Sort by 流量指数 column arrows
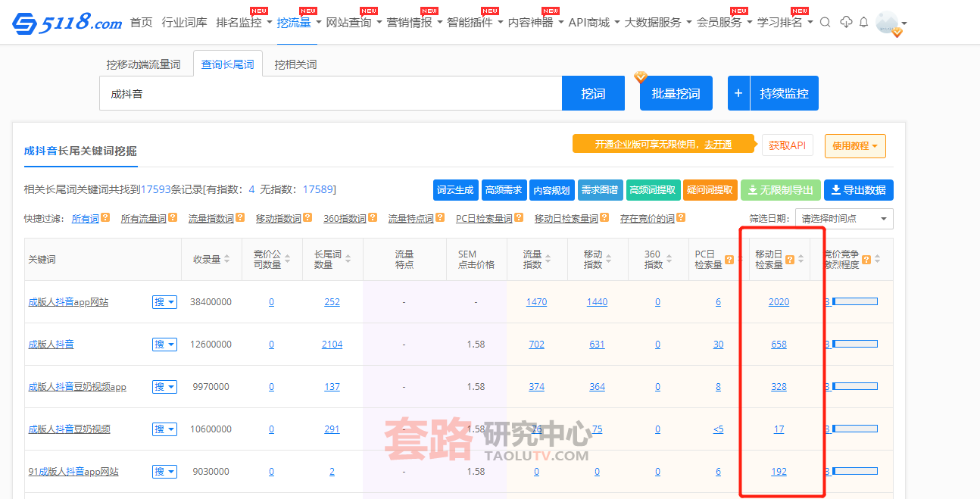Image resolution: width=980 pixels, height=499 pixels. point(548,260)
